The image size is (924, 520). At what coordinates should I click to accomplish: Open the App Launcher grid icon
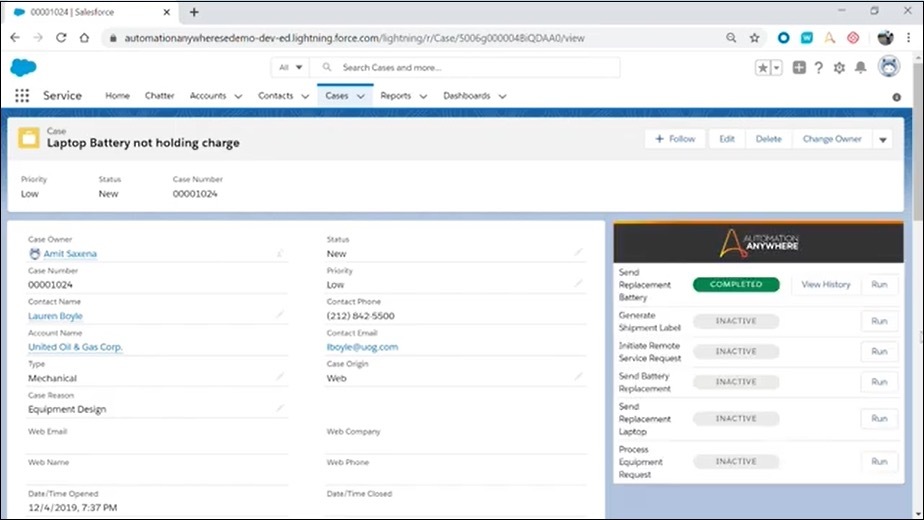[22, 96]
